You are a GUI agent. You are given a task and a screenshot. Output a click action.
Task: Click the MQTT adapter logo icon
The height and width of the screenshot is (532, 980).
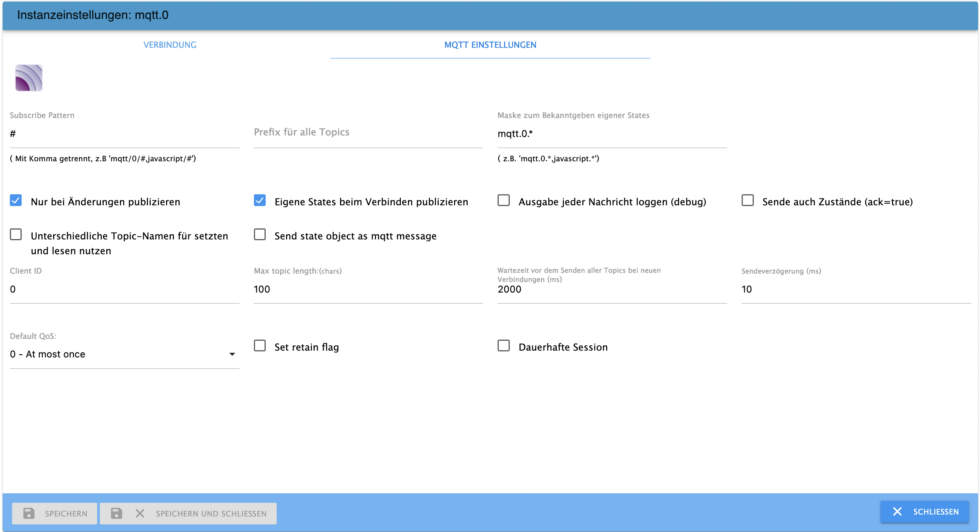[28, 78]
